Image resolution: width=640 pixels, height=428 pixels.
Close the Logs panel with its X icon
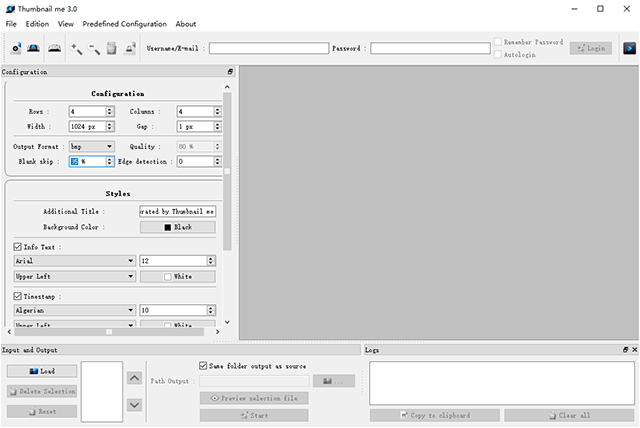(634, 350)
